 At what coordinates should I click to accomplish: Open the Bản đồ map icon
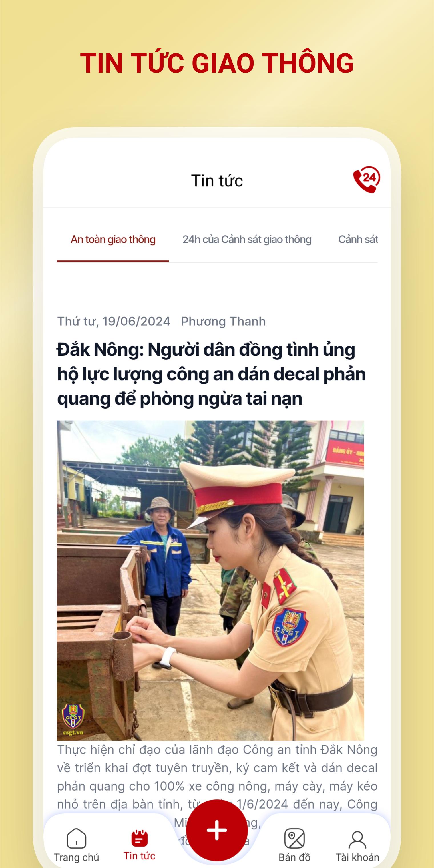[x=294, y=838]
